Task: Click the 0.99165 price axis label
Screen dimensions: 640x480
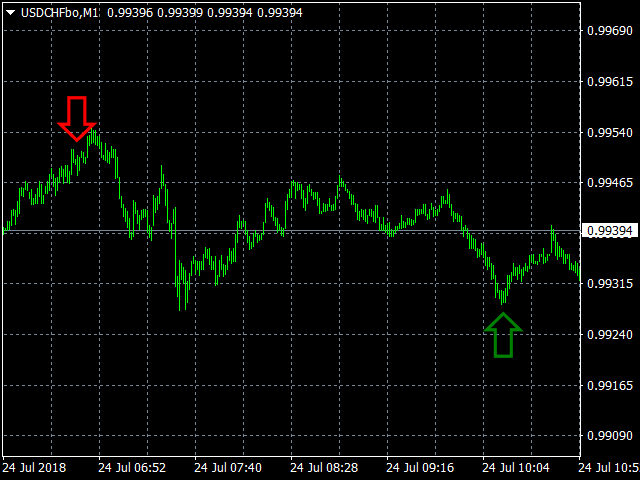Action: click(x=610, y=386)
